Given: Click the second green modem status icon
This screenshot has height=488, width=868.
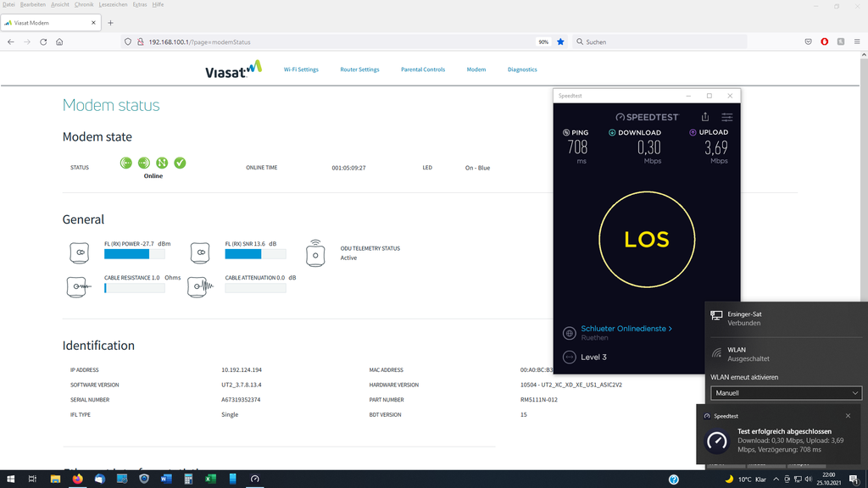Looking at the screenshot, I should (x=144, y=163).
